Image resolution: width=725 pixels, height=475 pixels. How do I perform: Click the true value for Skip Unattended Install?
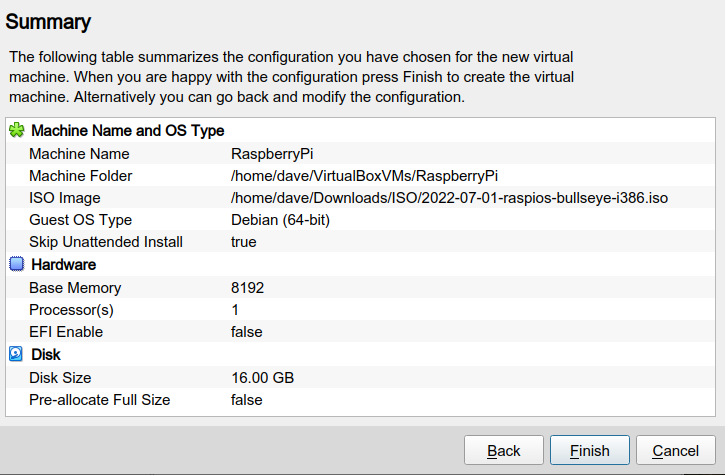point(244,242)
